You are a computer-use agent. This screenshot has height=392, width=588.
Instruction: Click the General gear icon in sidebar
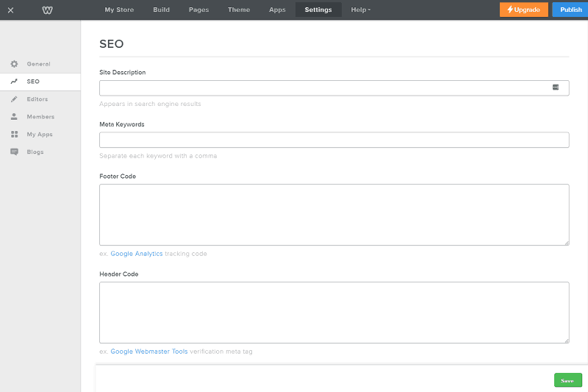(14, 64)
